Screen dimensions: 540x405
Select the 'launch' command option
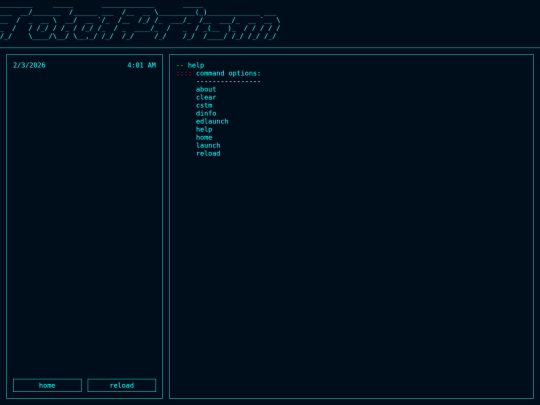pyautogui.click(x=208, y=145)
